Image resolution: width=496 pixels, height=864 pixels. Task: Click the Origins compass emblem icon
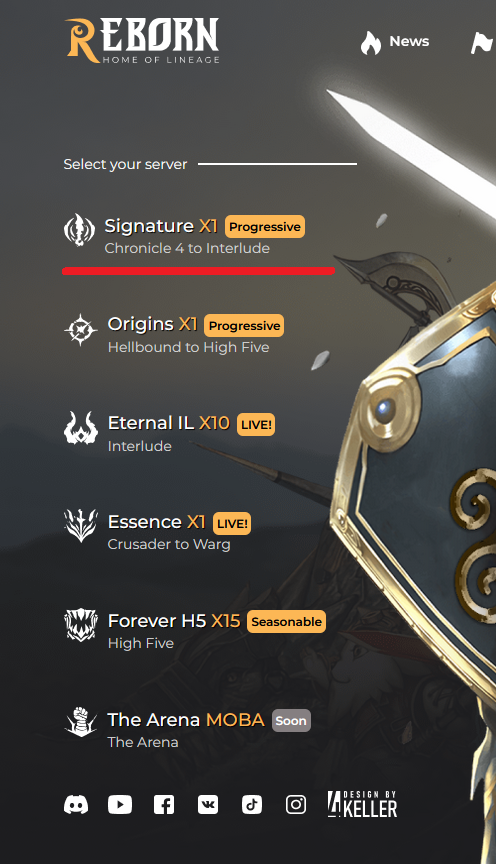coord(80,330)
